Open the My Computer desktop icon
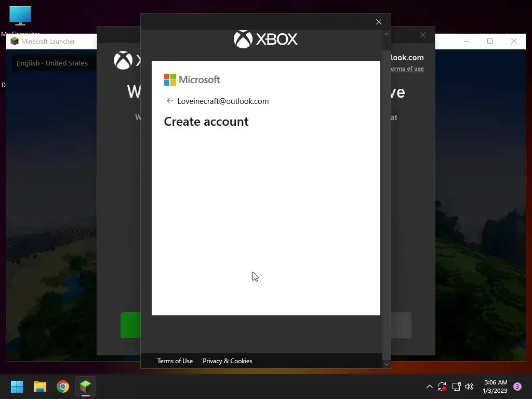 pyautogui.click(x=20, y=20)
